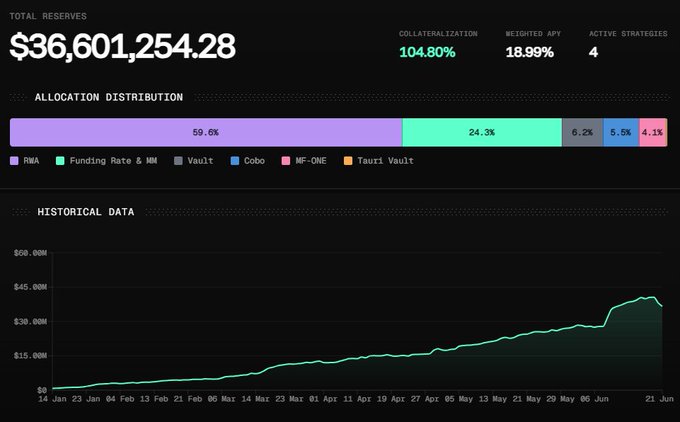Click the 21 Jun x-axis date
The width and height of the screenshot is (680, 422).
coord(659,399)
